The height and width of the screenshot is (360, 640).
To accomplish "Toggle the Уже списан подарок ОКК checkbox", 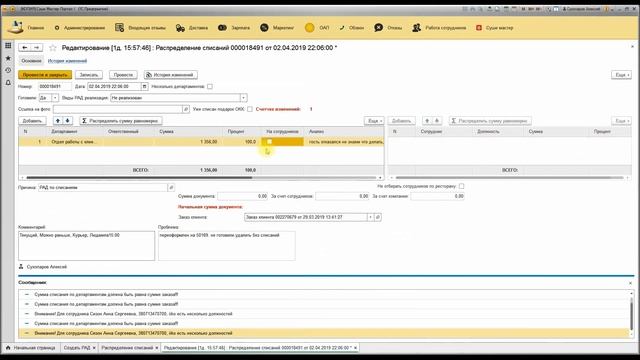I will pyautogui.click(x=250, y=109).
